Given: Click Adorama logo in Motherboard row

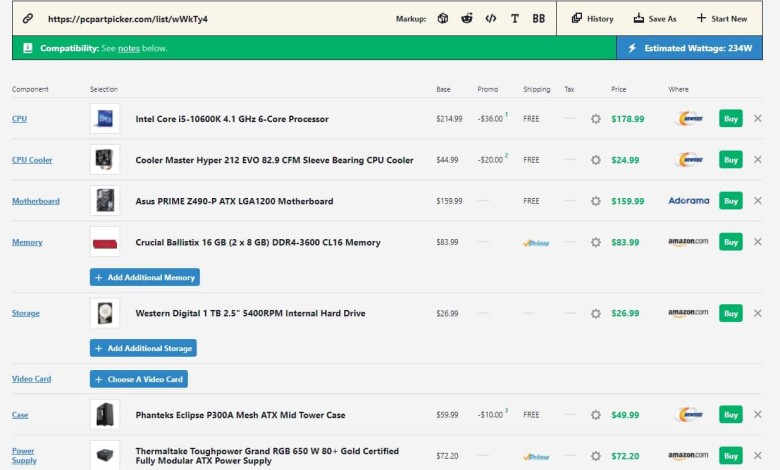Looking at the screenshot, I should tap(688, 201).
